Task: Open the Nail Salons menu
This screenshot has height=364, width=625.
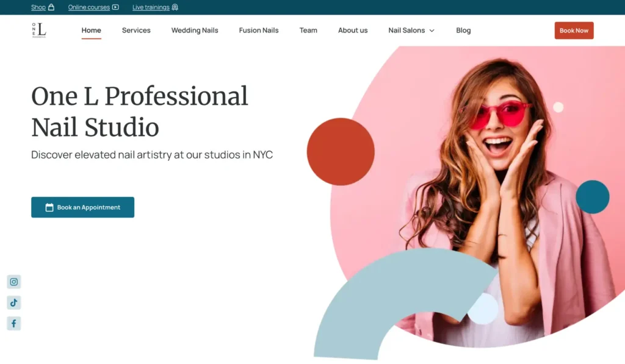Action: [x=406, y=30]
